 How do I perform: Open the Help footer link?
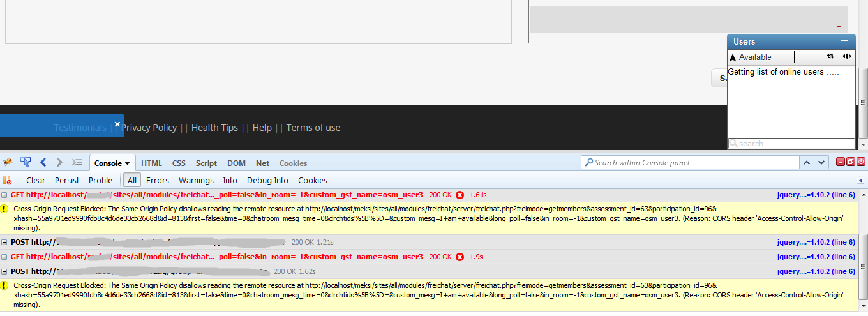pos(262,128)
